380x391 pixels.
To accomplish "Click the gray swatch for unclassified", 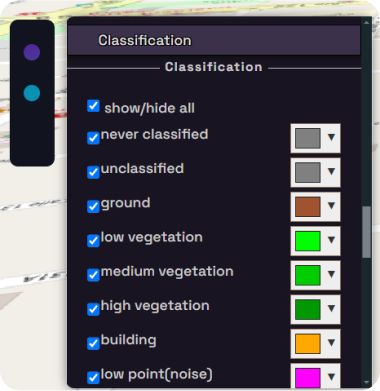I will pyautogui.click(x=308, y=173).
